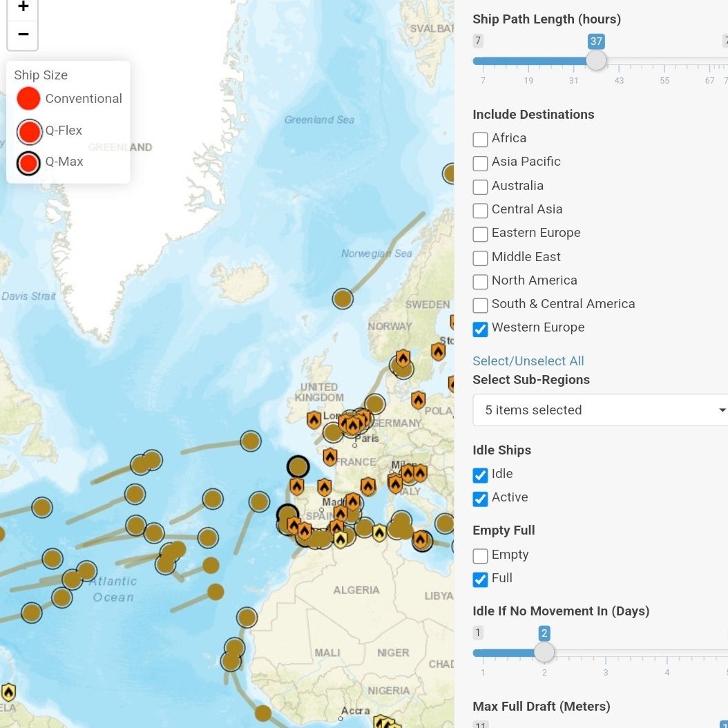Click yellow terminal icon at map's left edge
This screenshot has height=728, width=728.
(x=8, y=692)
